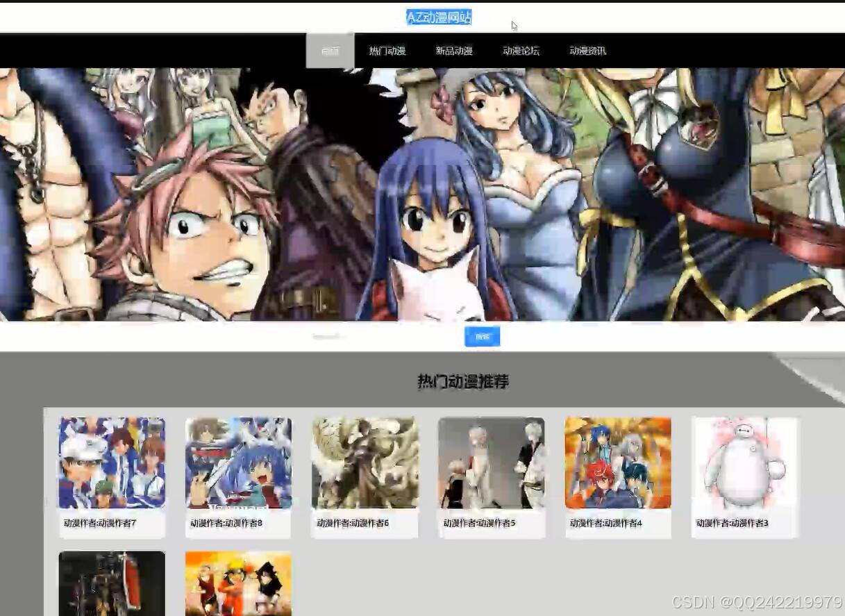Viewport: 845px width, 616px height.
Task: Click the text 动漫作者:动漫作者6
Action: [353, 524]
